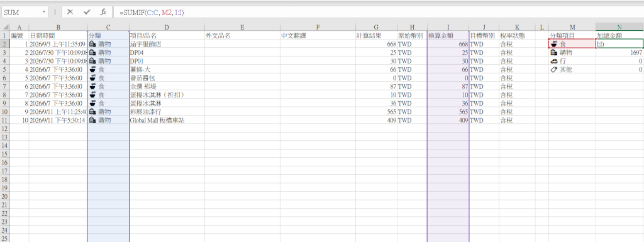Viewport: 644px width, 242px height.
Task: Click the 稅率狀態 header cell
Action: coord(517,35)
